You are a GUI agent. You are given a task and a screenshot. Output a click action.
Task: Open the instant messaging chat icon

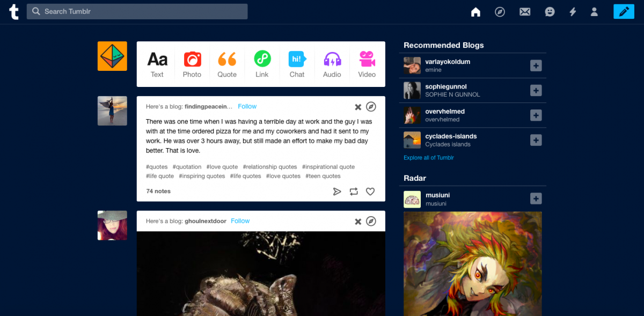549,11
